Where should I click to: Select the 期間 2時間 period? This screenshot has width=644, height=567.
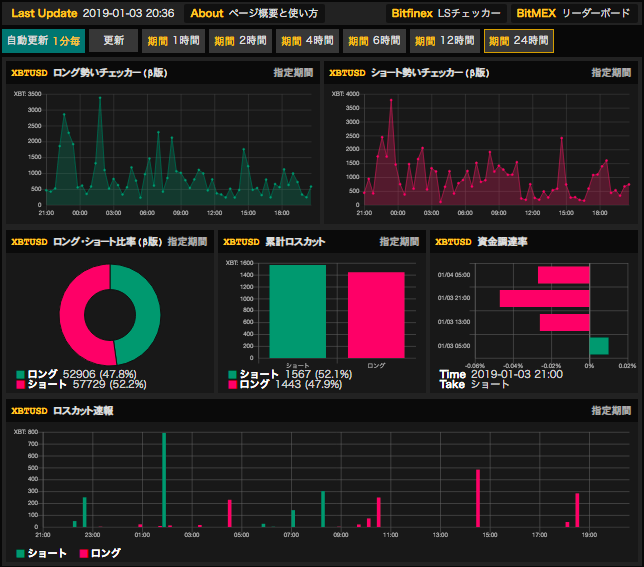tap(240, 41)
